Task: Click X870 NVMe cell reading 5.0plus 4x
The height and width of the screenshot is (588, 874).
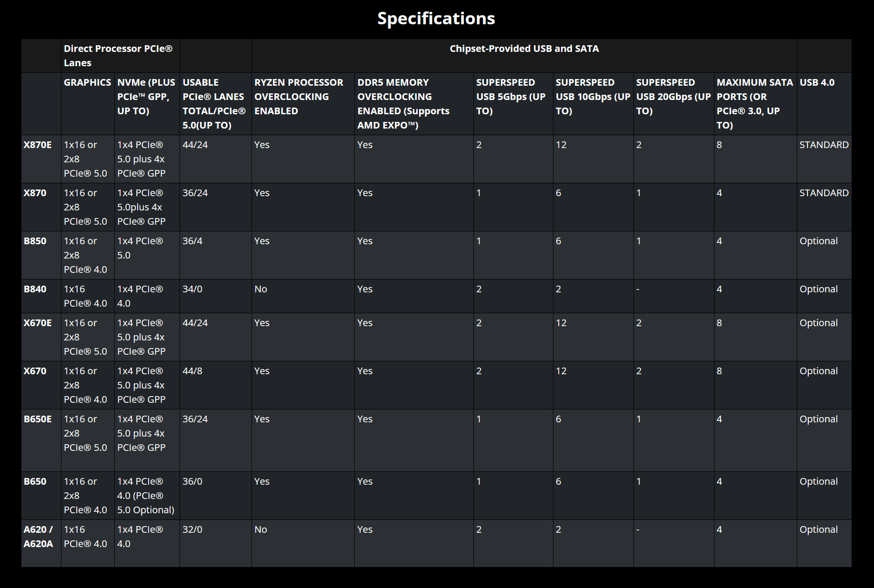Action: tap(147, 207)
